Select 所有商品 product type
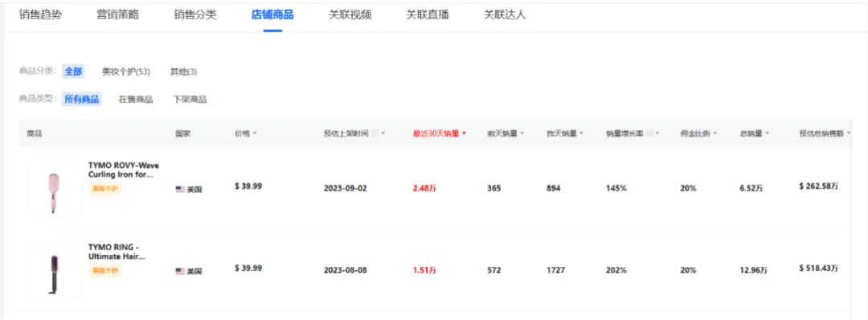 click(81, 99)
